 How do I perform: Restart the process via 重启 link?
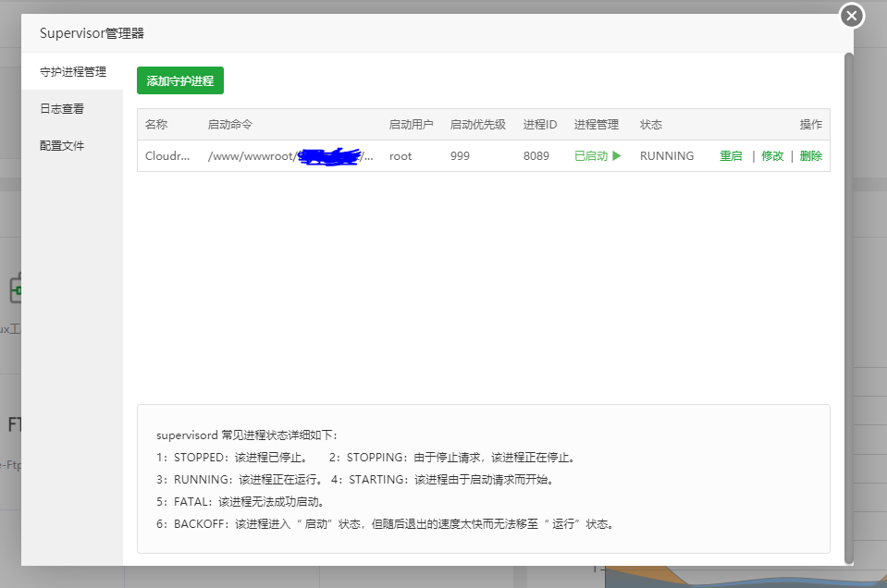(x=731, y=156)
